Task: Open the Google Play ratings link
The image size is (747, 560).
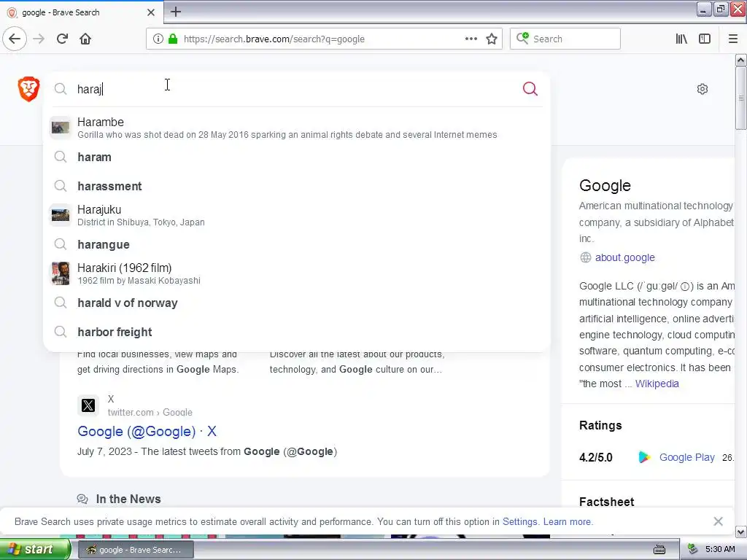Action: (x=686, y=457)
